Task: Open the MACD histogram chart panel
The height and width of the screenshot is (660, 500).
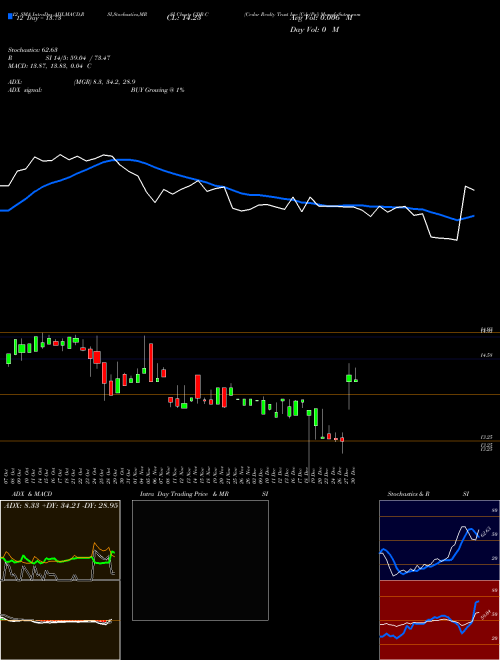Action: pyautogui.click(x=60, y=620)
